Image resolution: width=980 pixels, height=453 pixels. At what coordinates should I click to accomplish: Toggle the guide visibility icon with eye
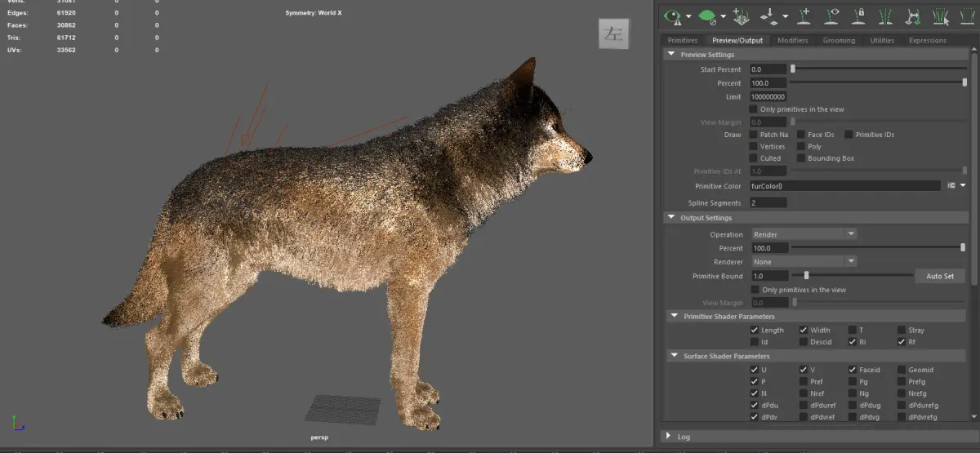click(x=832, y=15)
